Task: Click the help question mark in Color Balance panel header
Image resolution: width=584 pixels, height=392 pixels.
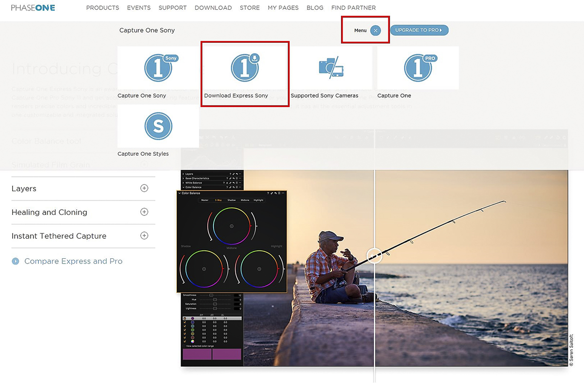Action: tap(268, 193)
